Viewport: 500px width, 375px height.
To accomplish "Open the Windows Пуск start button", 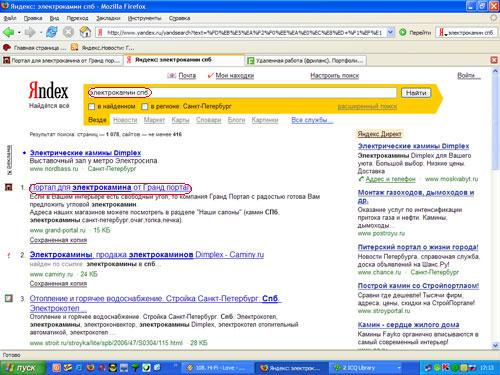I will click(x=23, y=368).
